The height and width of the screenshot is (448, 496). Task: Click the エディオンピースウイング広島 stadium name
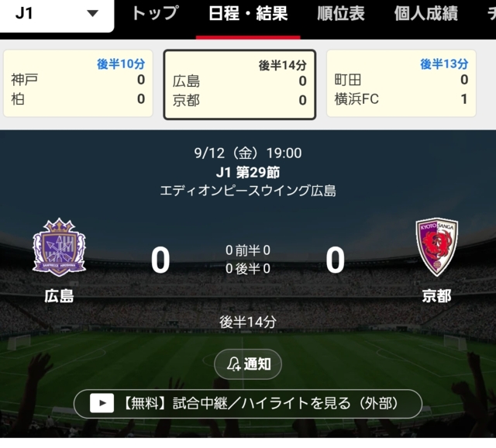(248, 191)
